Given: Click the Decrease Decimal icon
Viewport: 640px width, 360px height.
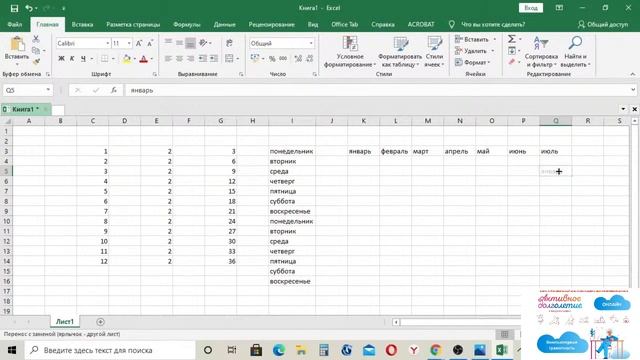Looking at the screenshot, I should (310, 59).
